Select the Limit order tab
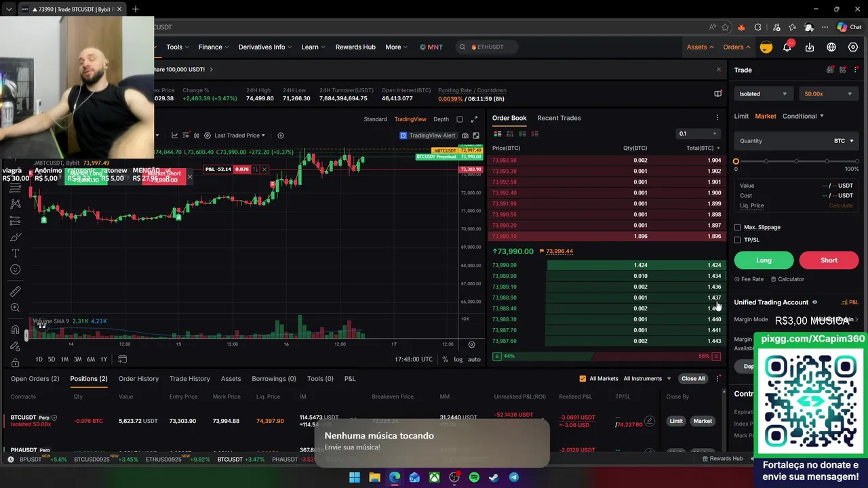This screenshot has width=868, height=488. [741, 116]
